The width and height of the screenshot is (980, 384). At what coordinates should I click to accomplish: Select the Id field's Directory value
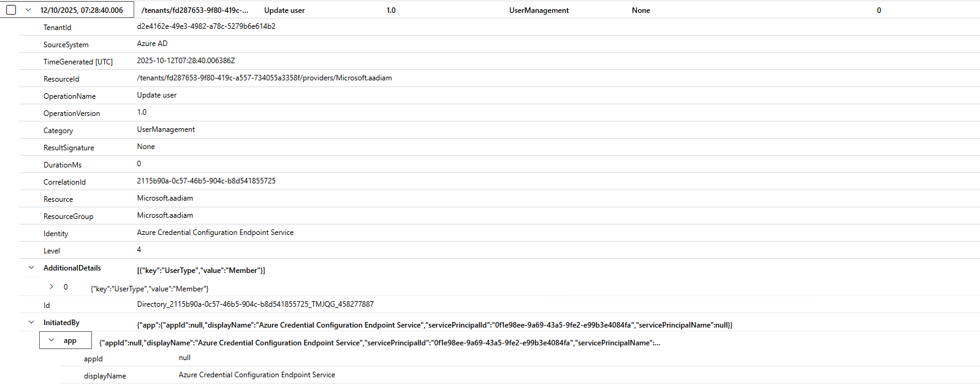pyautogui.click(x=255, y=304)
